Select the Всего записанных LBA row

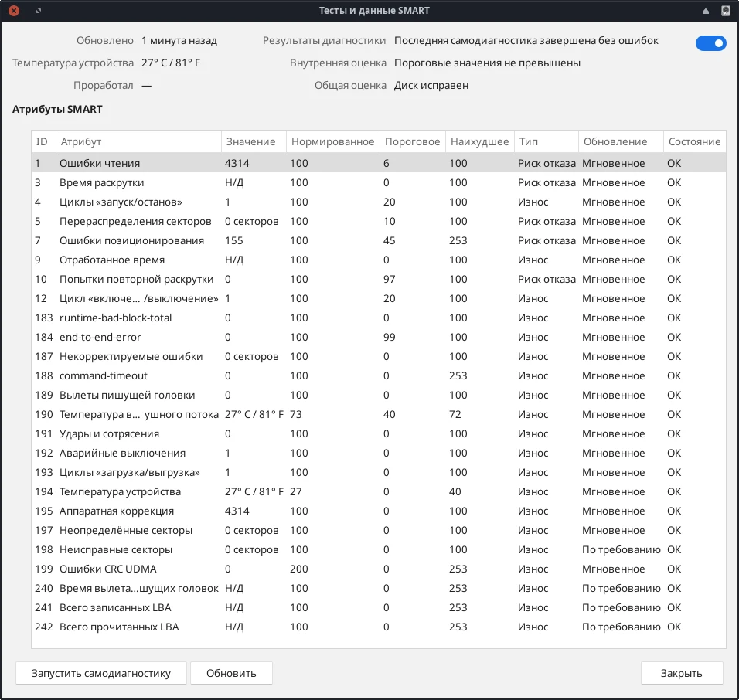click(379, 607)
